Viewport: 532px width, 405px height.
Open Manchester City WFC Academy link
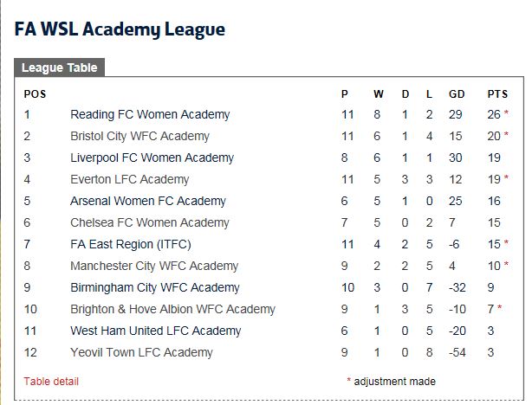tap(154, 266)
